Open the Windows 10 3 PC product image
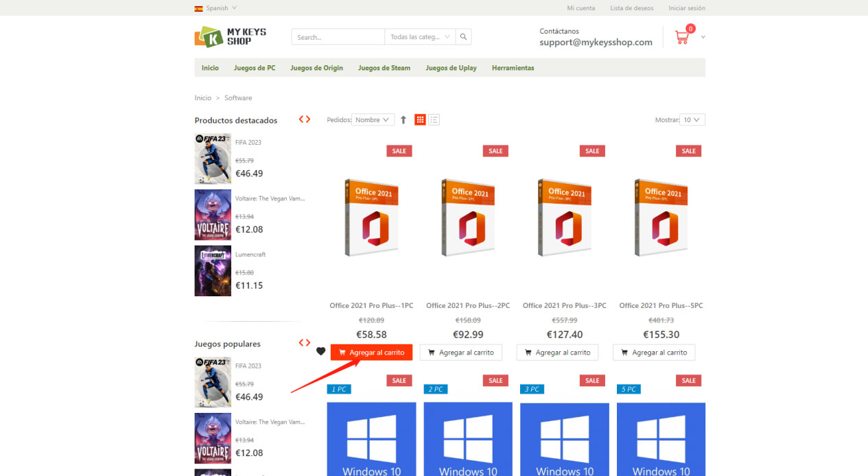The height and width of the screenshot is (476, 868). pyautogui.click(x=565, y=439)
